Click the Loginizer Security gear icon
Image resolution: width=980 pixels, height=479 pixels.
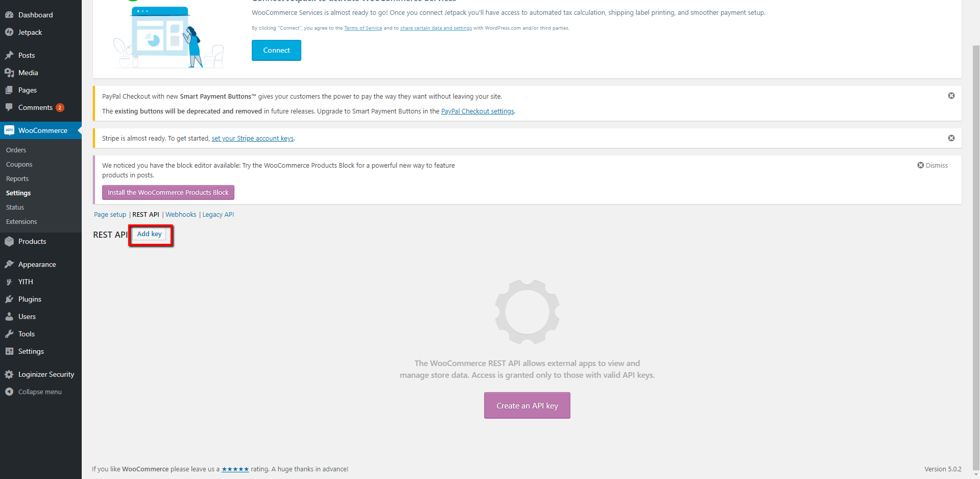[9, 374]
